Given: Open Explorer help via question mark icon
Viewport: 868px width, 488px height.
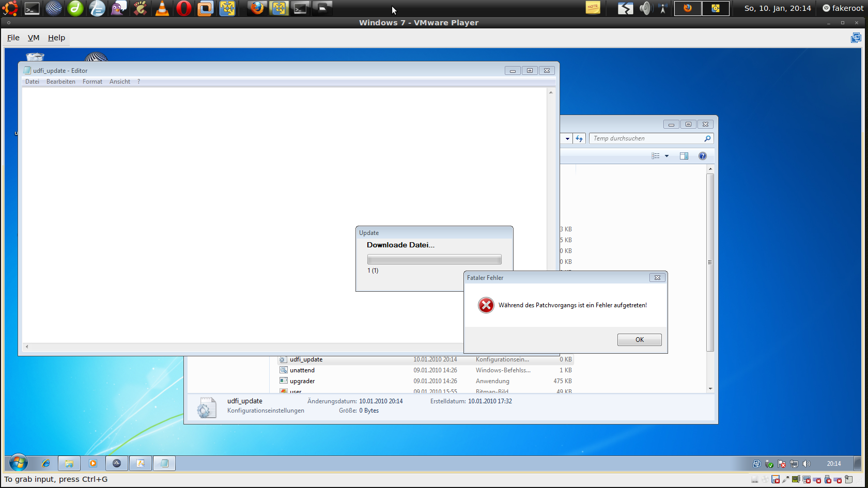Looking at the screenshot, I should tap(702, 156).
